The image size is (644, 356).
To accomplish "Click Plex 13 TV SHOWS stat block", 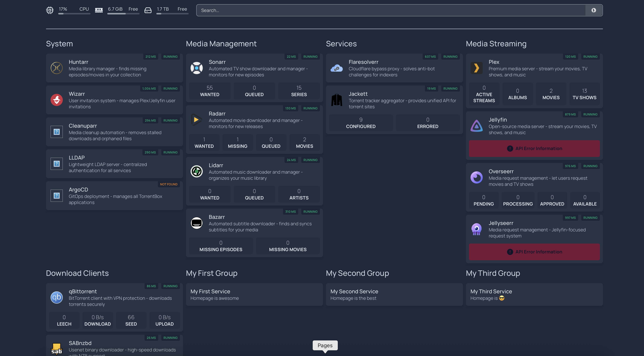I will (584, 94).
